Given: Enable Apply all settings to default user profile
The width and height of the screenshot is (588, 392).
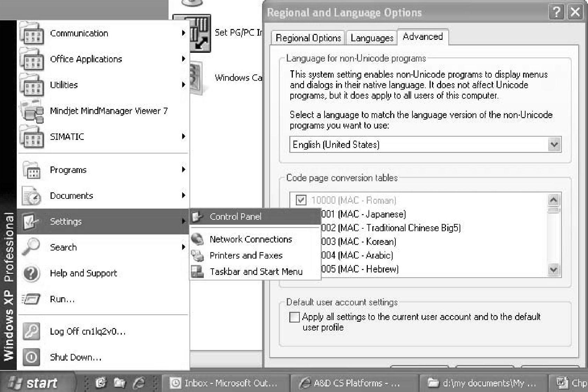Looking at the screenshot, I should click(295, 317).
